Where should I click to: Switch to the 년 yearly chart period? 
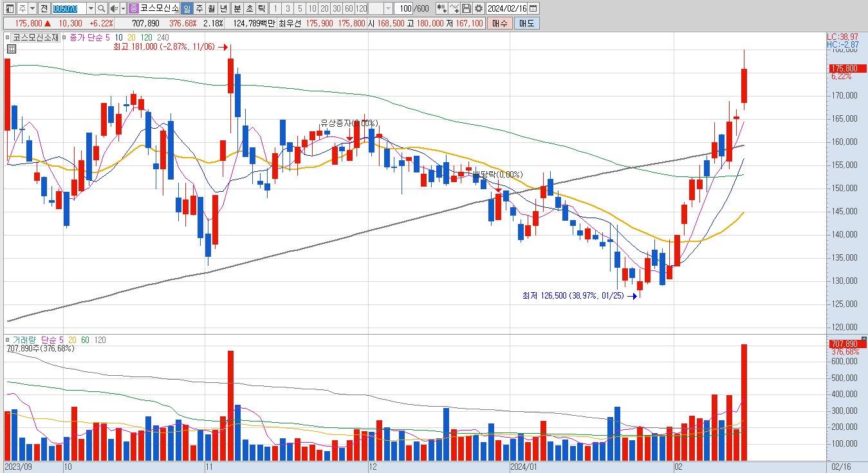click(223, 8)
